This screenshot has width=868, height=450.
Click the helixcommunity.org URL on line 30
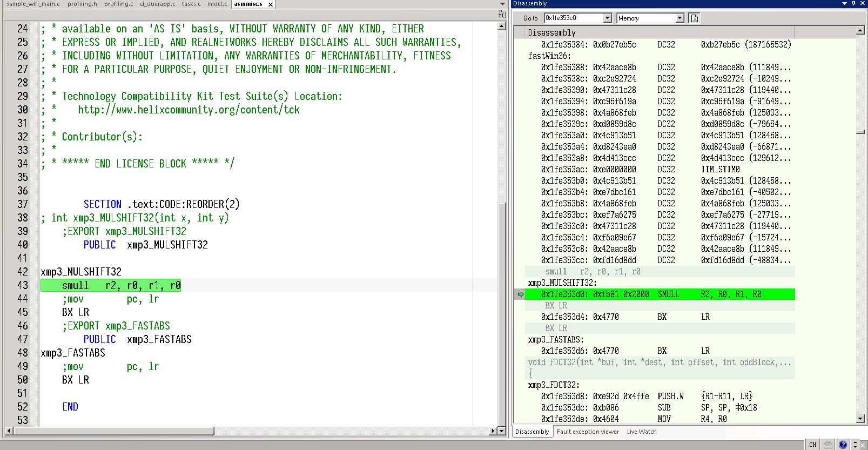[189, 110]
